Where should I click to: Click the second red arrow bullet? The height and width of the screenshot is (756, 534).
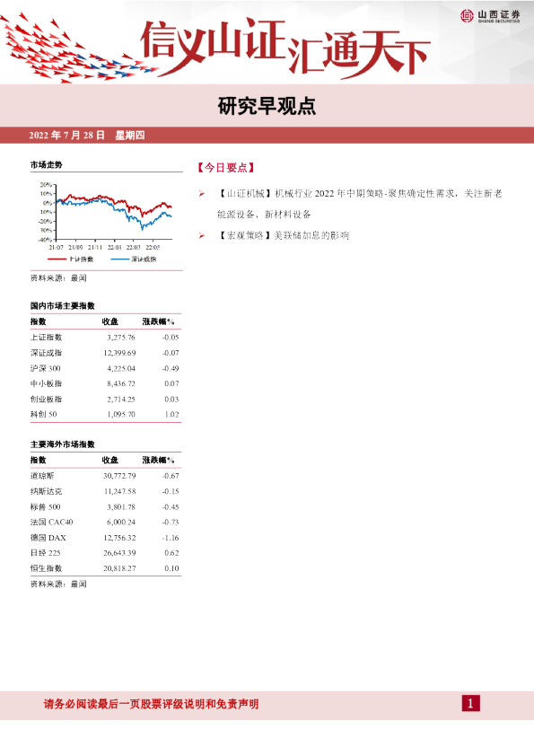point(201,235)
